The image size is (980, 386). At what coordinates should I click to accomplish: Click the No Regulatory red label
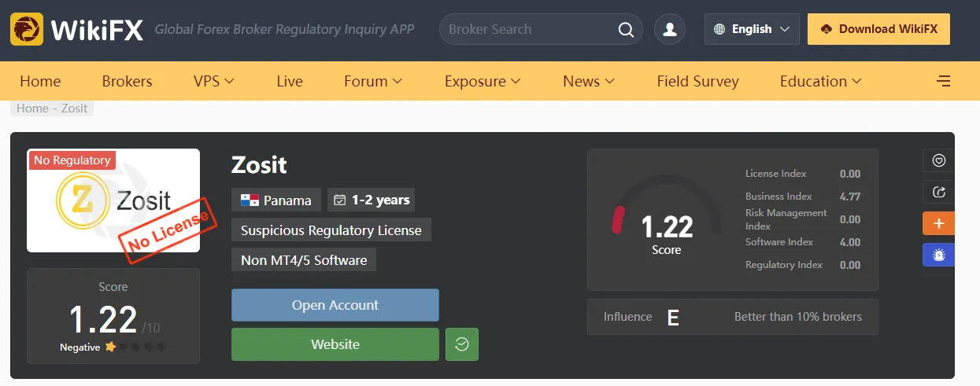(72, 160)
